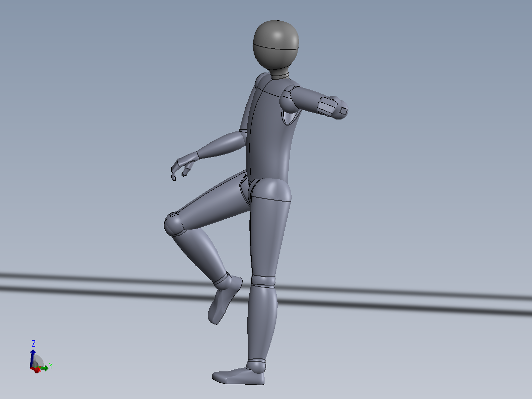Click the red X axis of the triad
532x399 pixels.
point(36,370)
